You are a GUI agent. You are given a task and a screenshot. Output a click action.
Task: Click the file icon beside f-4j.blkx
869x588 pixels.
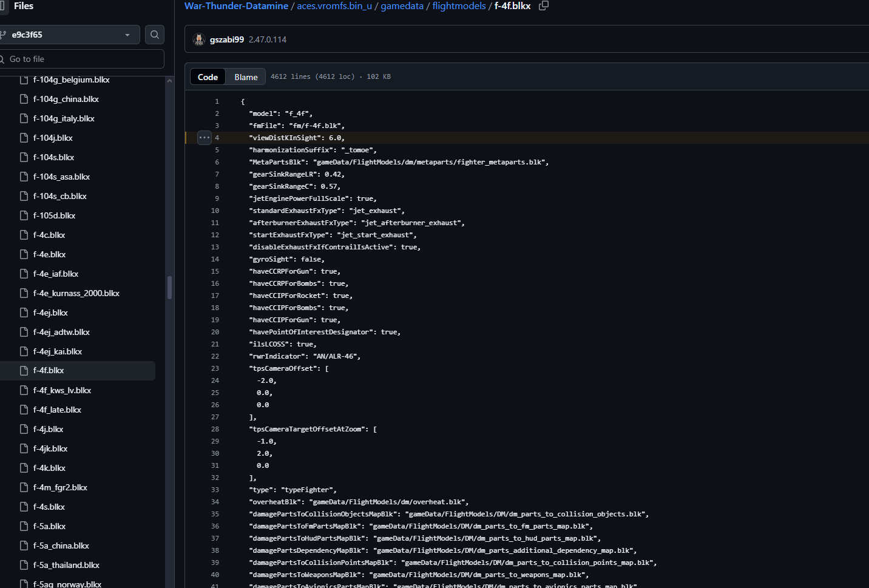(x=24, y=429)
